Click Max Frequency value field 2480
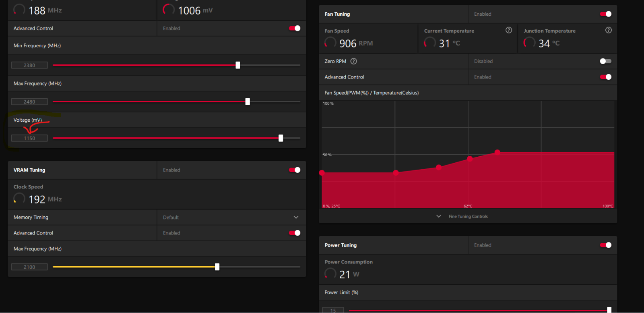The width and height of the screenshot is (644, 313). tap(29, 102)
